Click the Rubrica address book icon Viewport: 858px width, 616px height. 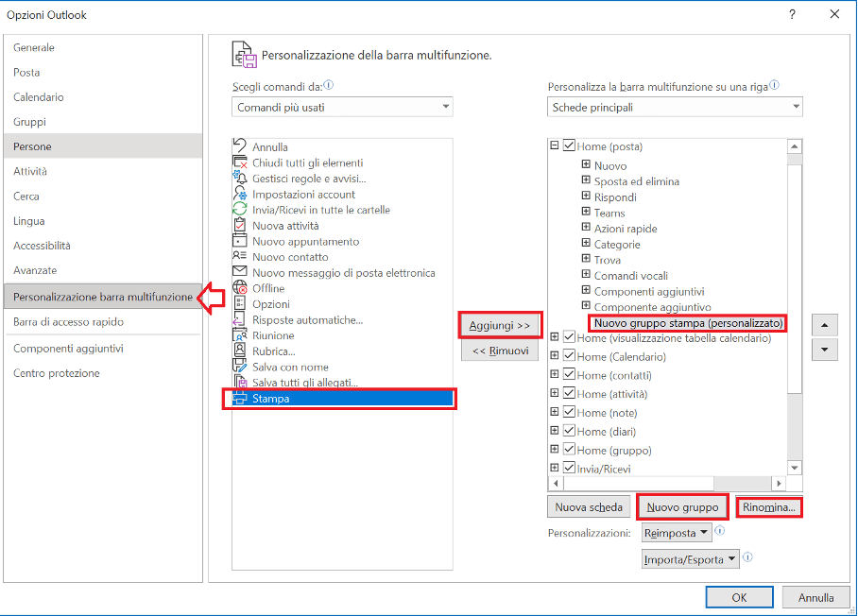point(240,351)
